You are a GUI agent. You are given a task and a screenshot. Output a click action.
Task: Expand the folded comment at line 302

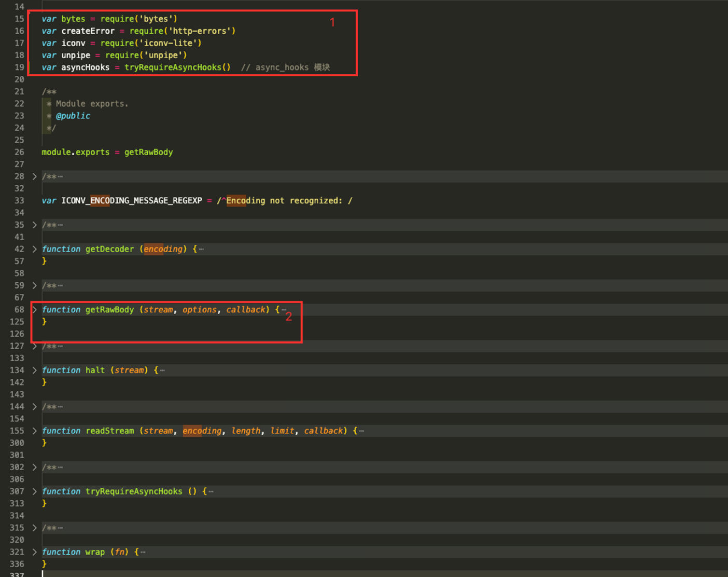click(x=35, y=467)
